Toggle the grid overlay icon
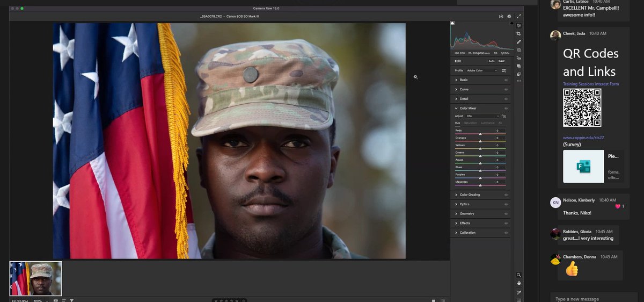Viewport: 644px width, 302px height. click(x=519, y=300)
